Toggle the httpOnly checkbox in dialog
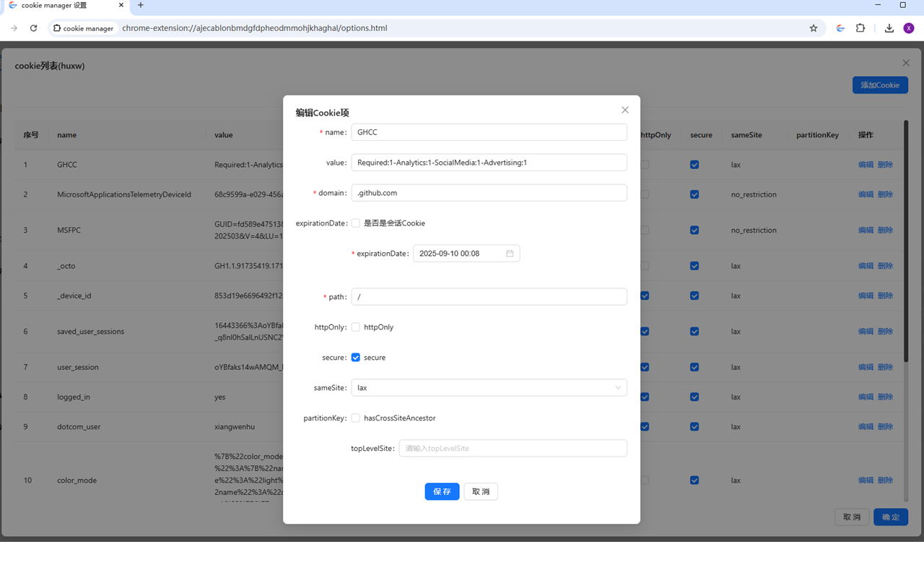This screenshot has width=924, height=578. coord(356,327)
